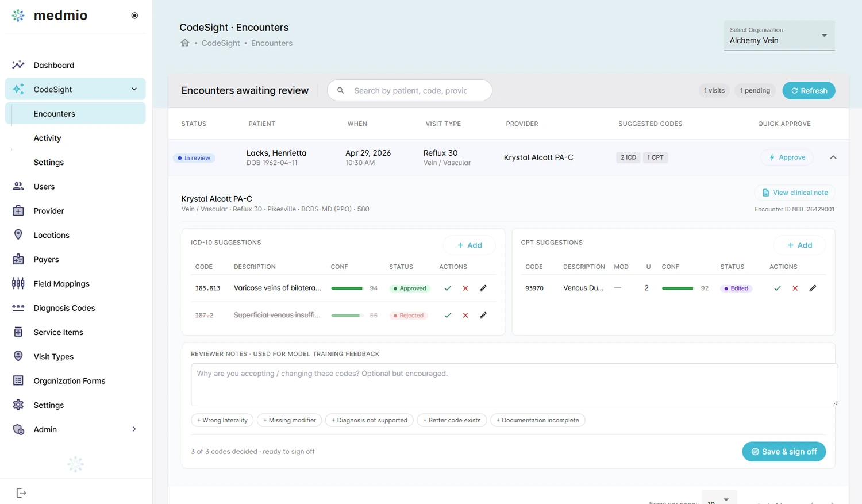This screenshot has height=504, width=862.
Task: Toggle the Better code exists chip
Action: pos(452,420)
